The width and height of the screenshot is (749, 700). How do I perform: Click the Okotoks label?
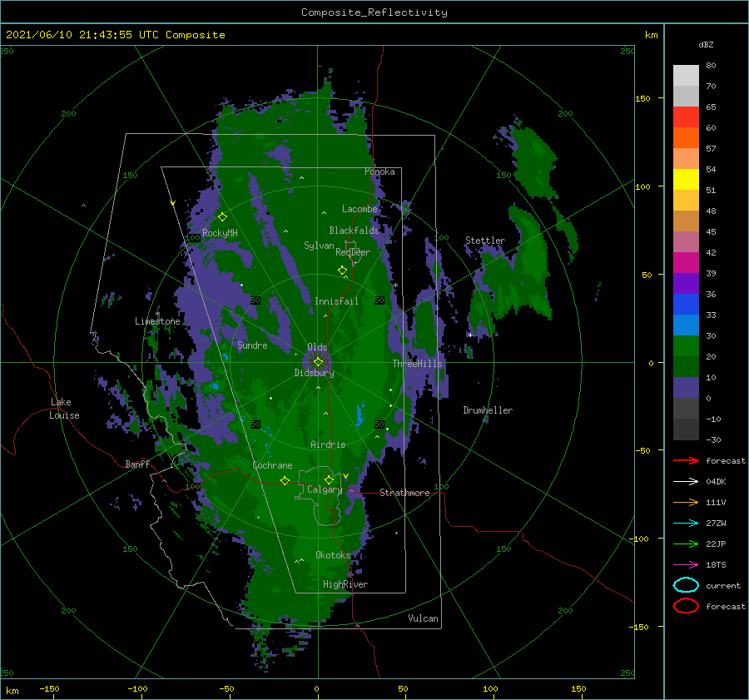pyautogui.click(x=333, y=554)
